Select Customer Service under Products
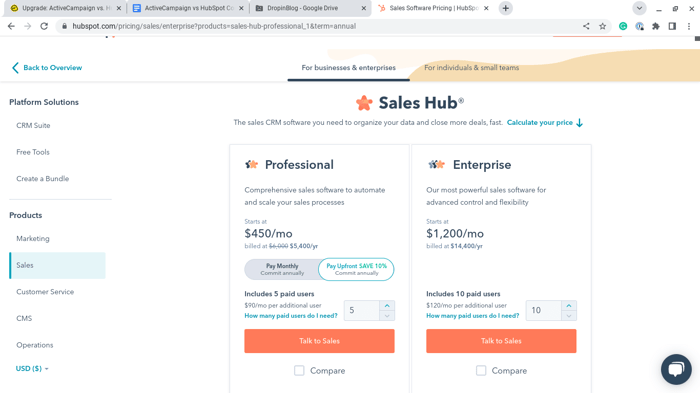The width and height of the screenshot is (700, 393). point(45,292)
